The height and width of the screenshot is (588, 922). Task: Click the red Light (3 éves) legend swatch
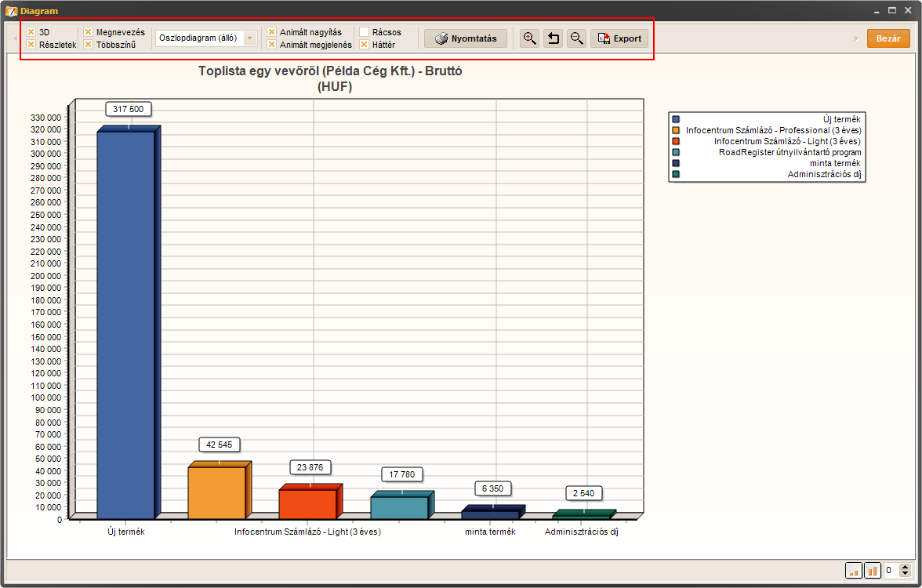(x=676, y=141)
